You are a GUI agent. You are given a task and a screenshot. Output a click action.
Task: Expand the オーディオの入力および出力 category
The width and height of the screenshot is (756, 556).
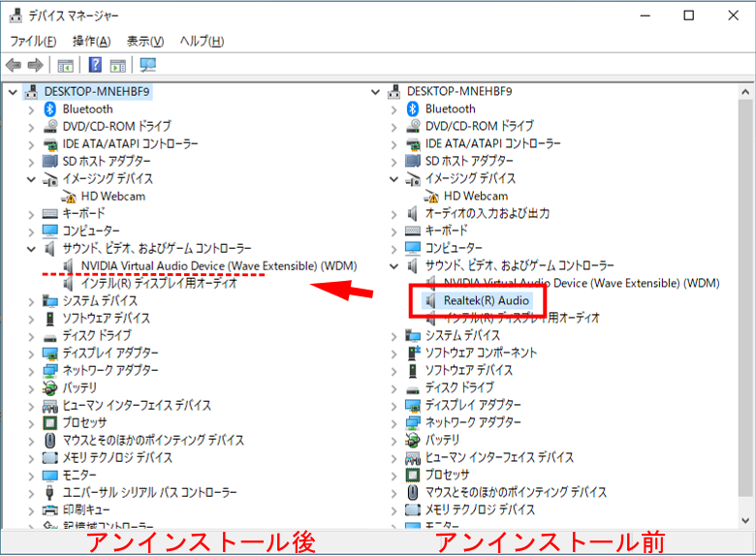point(394,213)
